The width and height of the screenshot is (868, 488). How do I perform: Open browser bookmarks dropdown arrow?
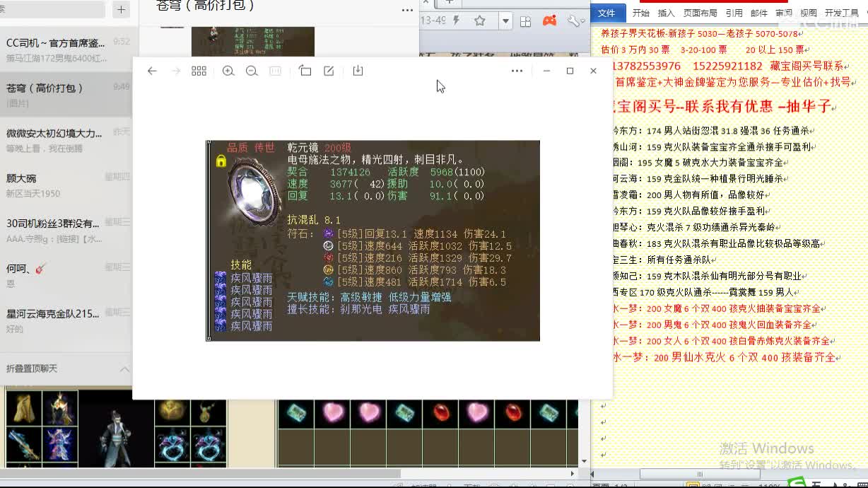[505, 21]
